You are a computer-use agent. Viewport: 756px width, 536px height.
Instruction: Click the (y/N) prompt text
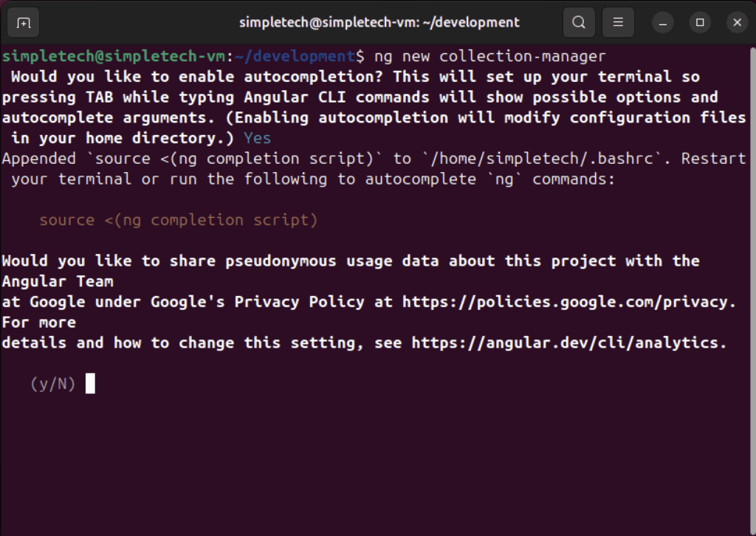(53, 384)
